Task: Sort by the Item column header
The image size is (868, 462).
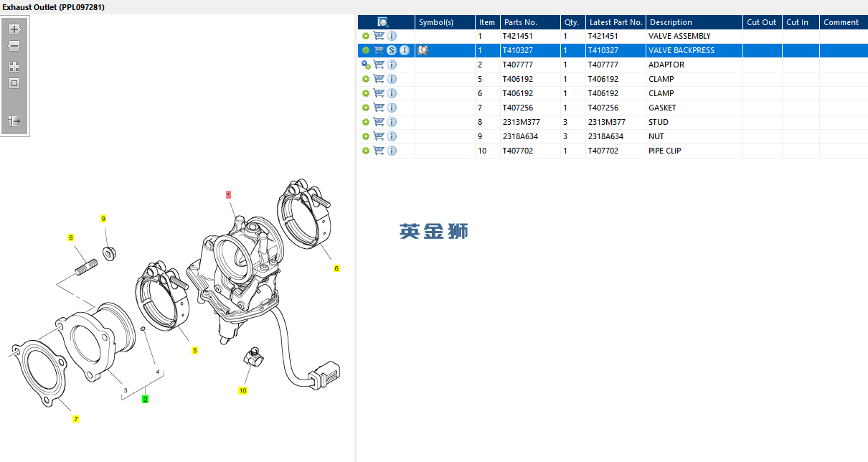Action: tap(488, 22)
